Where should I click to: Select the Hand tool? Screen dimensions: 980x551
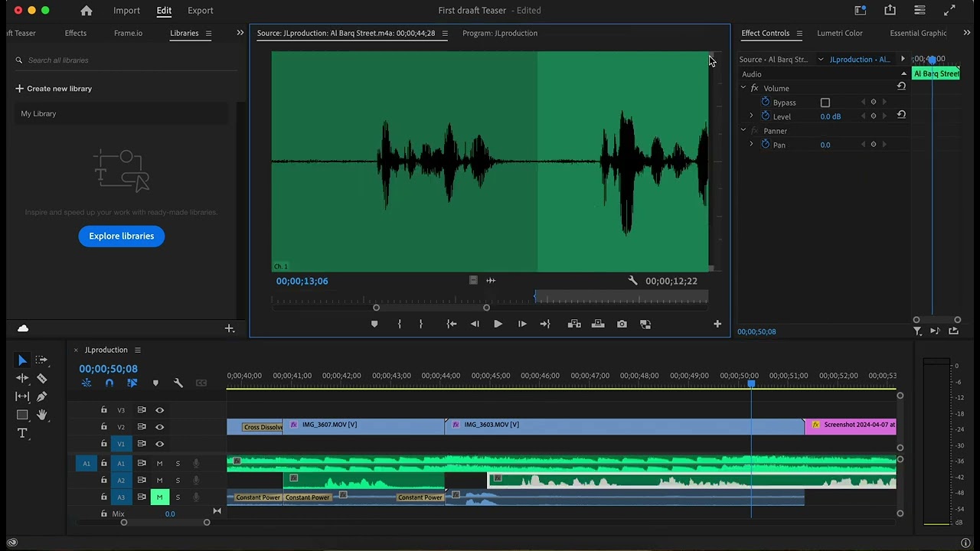point(41,415)
